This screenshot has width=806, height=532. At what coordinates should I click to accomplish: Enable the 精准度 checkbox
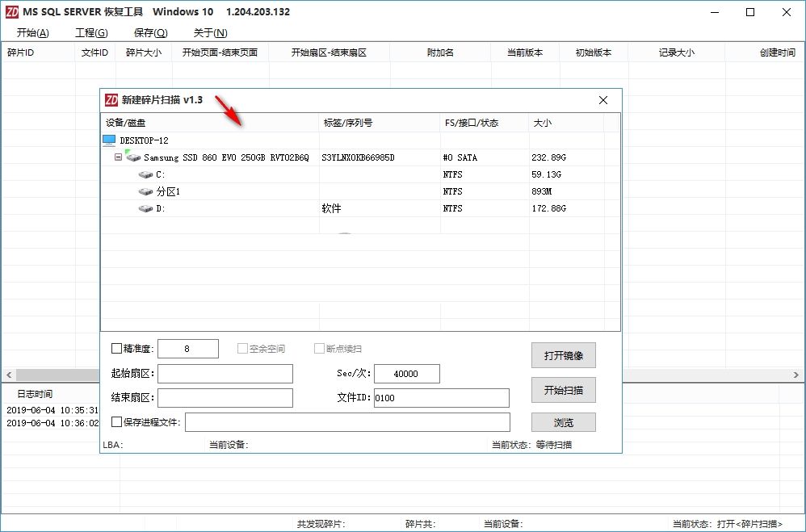(x=116, y=349)
